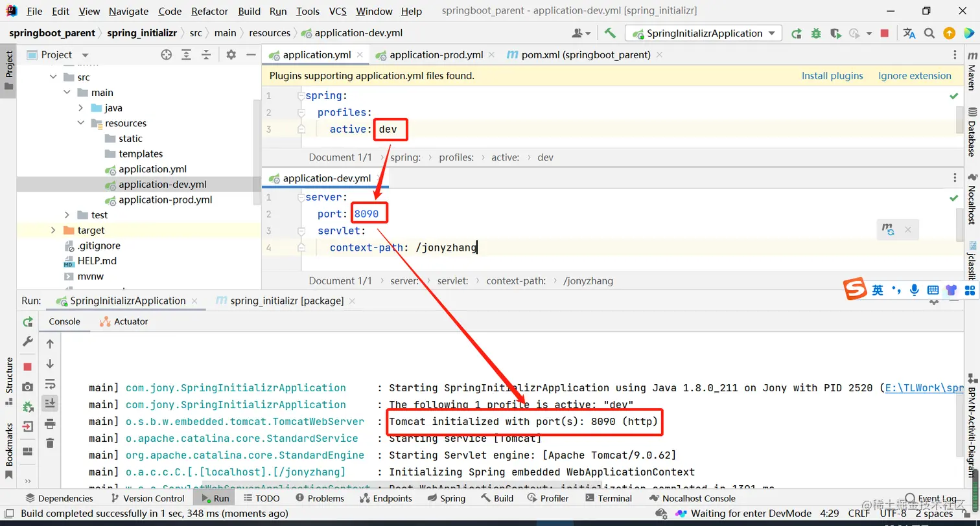The height and width of the screenshot is (526, 980).
Task: Open Project panel settings gear
Action: (x=231, y=55)
